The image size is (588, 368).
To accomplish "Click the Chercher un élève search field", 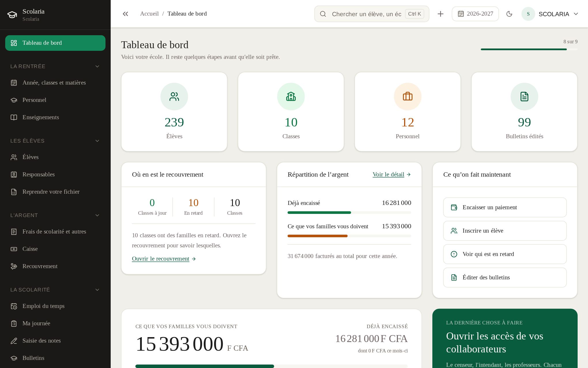I will pyautogui.click(x=372, y=14).
